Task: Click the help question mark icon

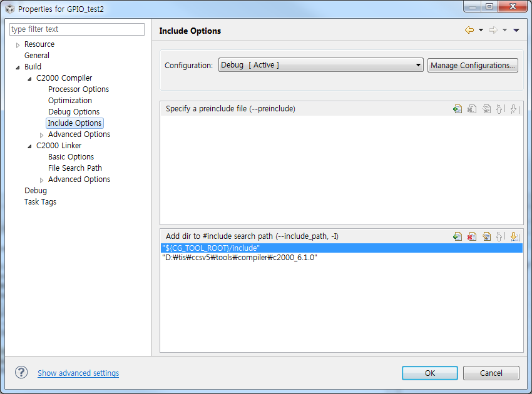Action: [x=21, y=372]
